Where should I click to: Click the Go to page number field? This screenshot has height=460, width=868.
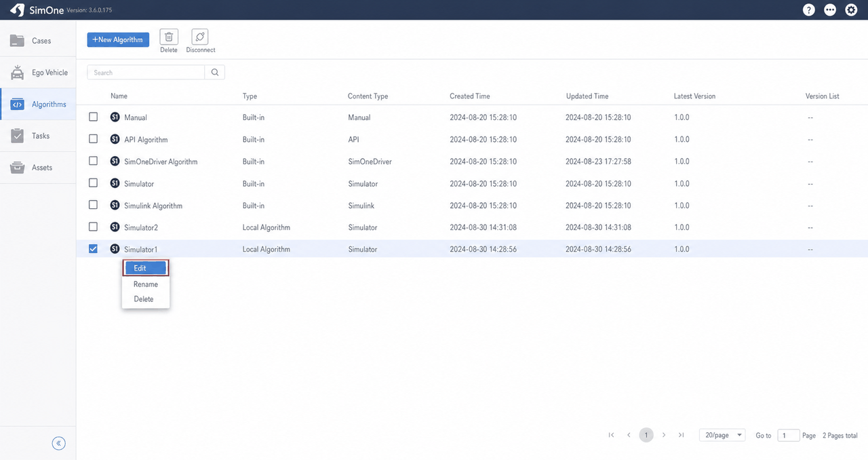pyautogui.click(x=788, y=436)
